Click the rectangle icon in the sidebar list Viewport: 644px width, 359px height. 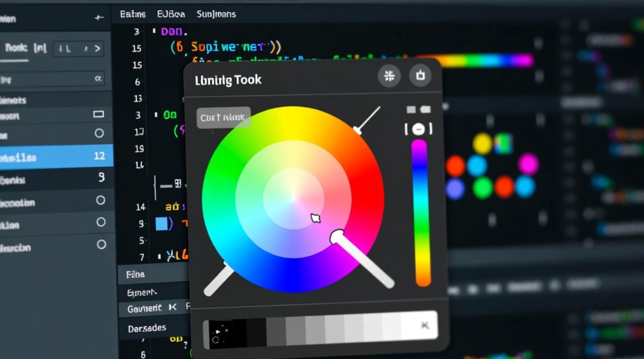pos(99,114)
